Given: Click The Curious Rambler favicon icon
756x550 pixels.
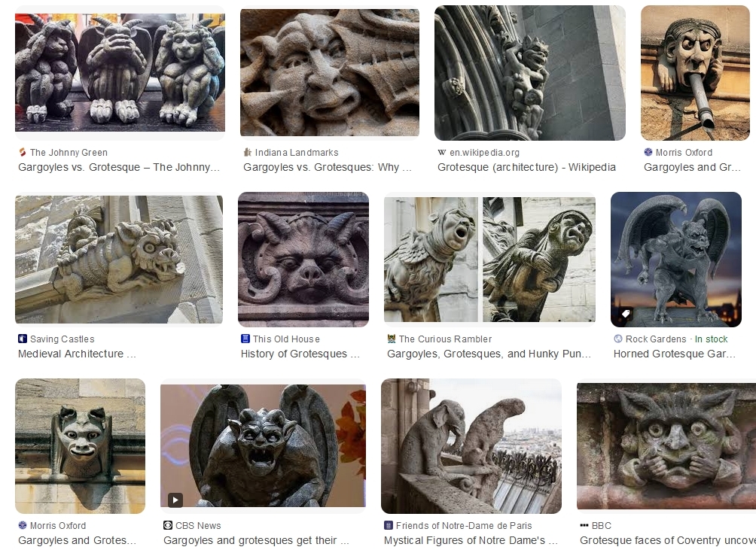Looking at the screenshot, I should (x=392, y=339).
